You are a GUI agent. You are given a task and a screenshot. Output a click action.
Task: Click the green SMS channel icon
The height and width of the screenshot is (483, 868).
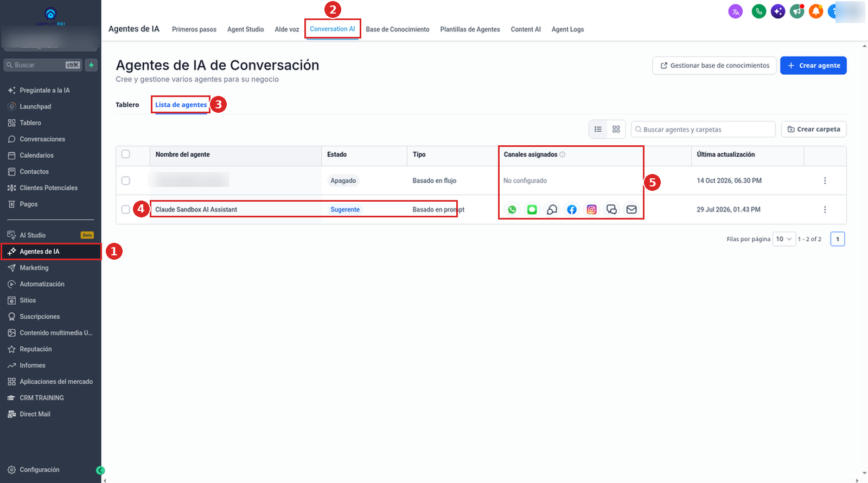[x=532, y=209]
